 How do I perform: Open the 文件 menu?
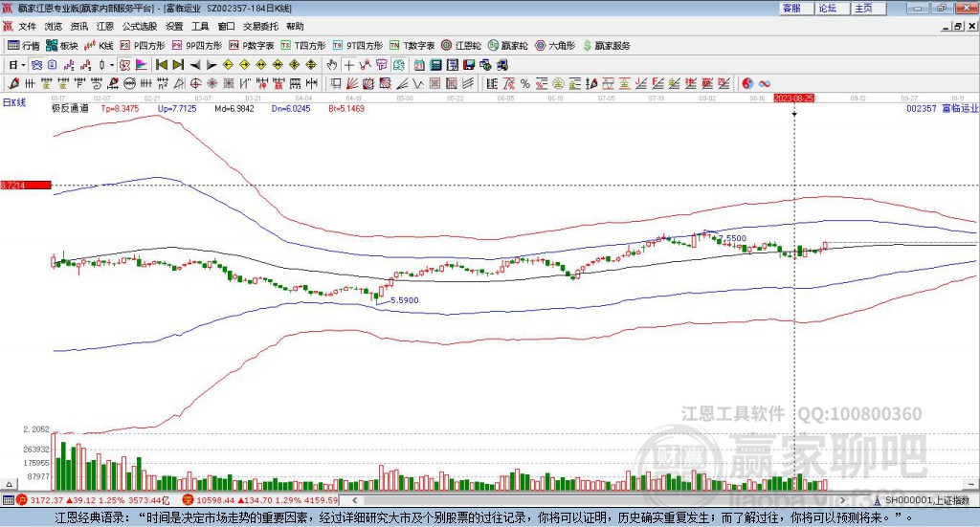click(x=27, y=26)
